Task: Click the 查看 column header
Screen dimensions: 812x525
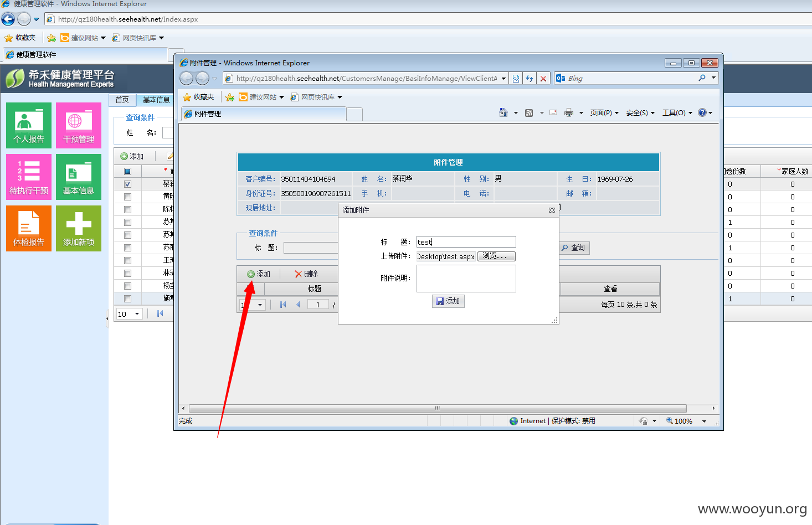Action: point(610,289)
